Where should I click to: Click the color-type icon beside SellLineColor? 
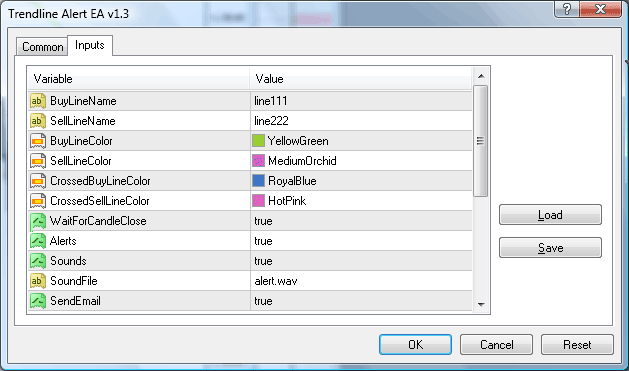[38, 161]
